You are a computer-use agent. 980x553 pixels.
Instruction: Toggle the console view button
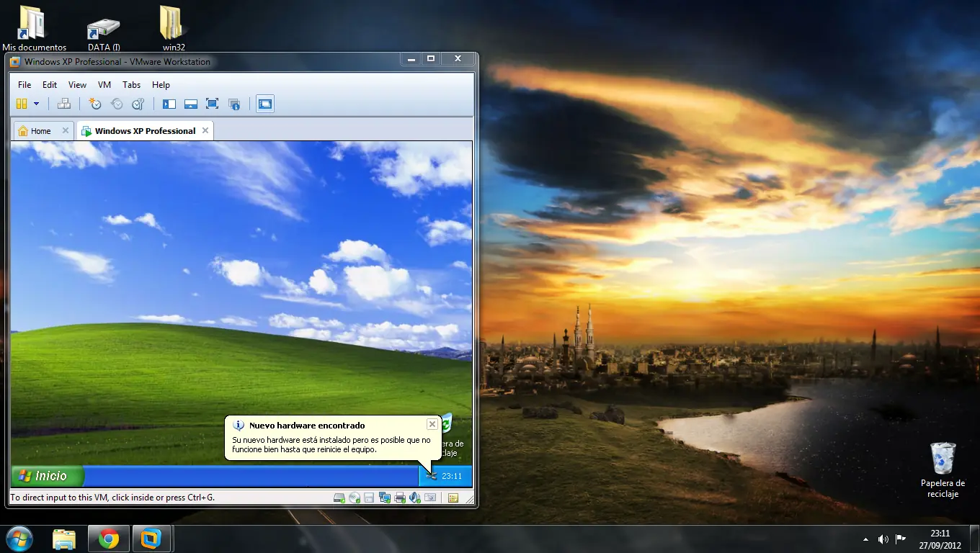tap(265, 104)
